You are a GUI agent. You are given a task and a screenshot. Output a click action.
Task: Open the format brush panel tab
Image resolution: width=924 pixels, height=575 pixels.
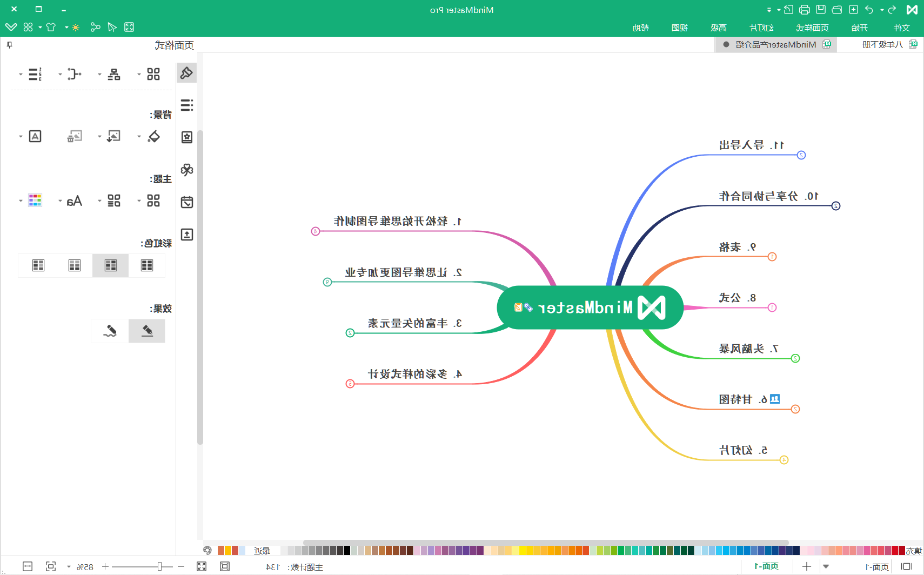click(x=187, y=72)
